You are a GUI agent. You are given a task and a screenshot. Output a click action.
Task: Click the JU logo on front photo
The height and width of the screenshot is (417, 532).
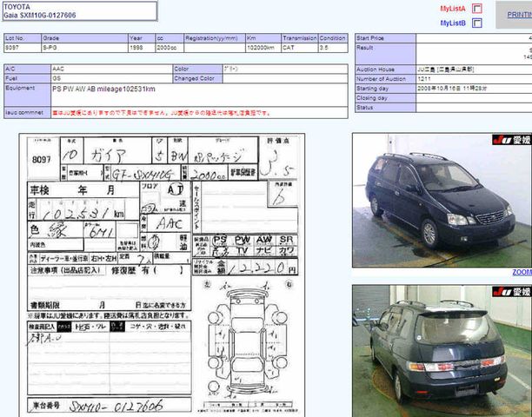click(512, 139)
